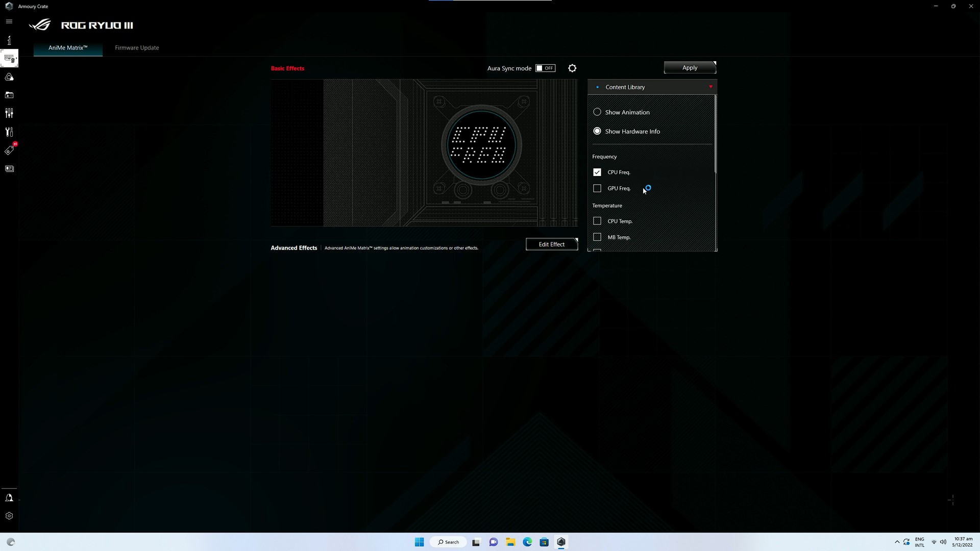
Task: Expand the Content Library dropdown
Action: [x=652, y=87]
